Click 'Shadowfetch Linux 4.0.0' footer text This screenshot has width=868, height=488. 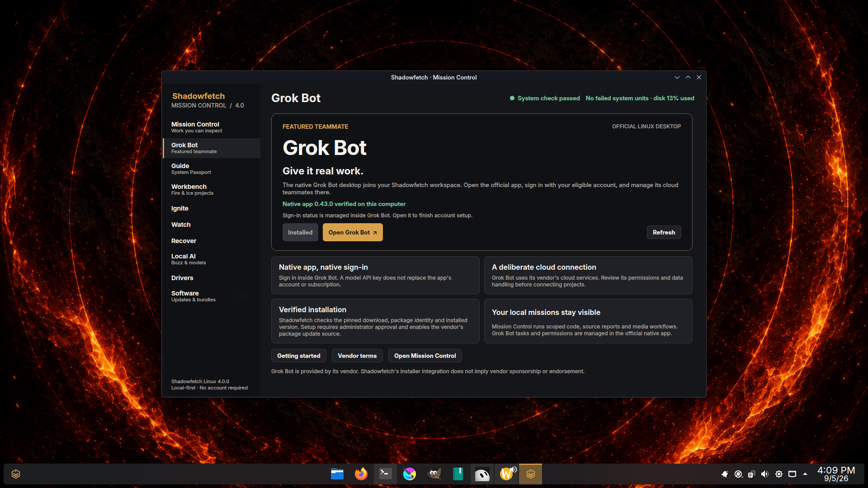[200, 381]
